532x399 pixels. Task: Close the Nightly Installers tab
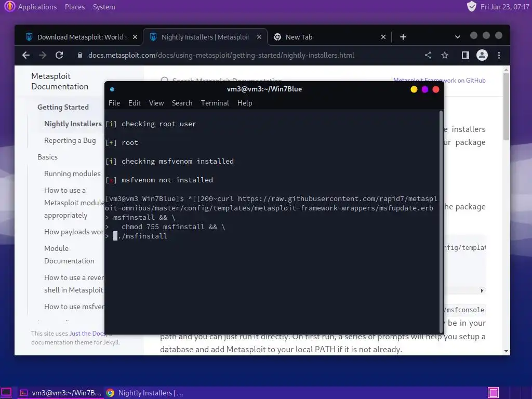coord(259,37)
